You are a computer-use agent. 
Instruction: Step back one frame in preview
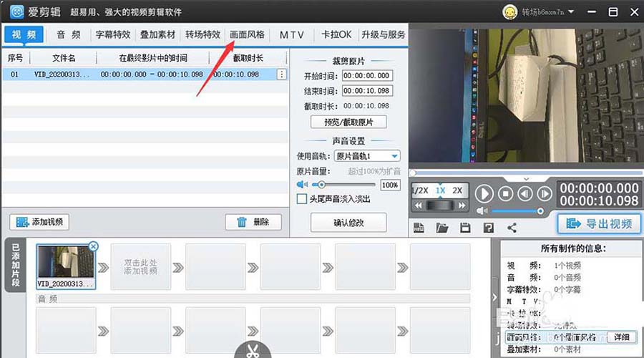pos(525,193)
